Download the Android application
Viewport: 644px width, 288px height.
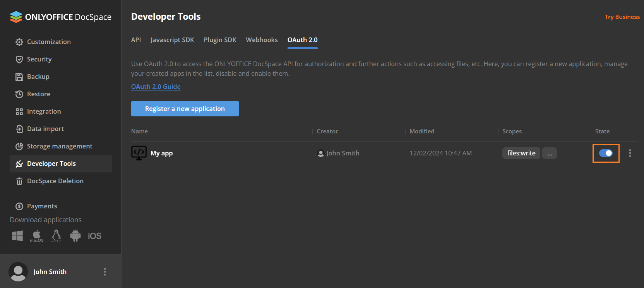click(75, 236)
